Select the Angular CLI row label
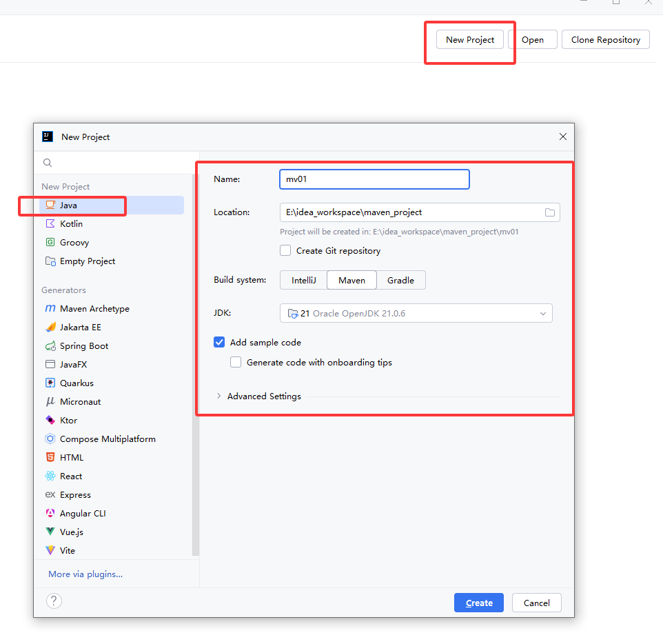 click(83, 514)
